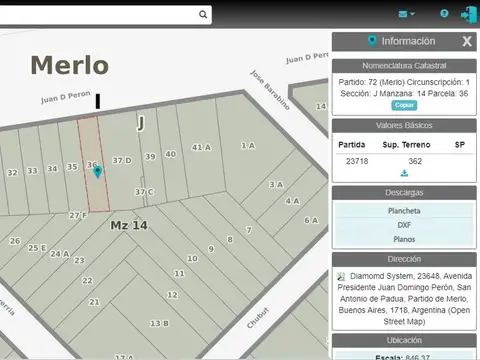Select parcel 9 on map
This screenshot has width=480, height=360.
point(211,249)
